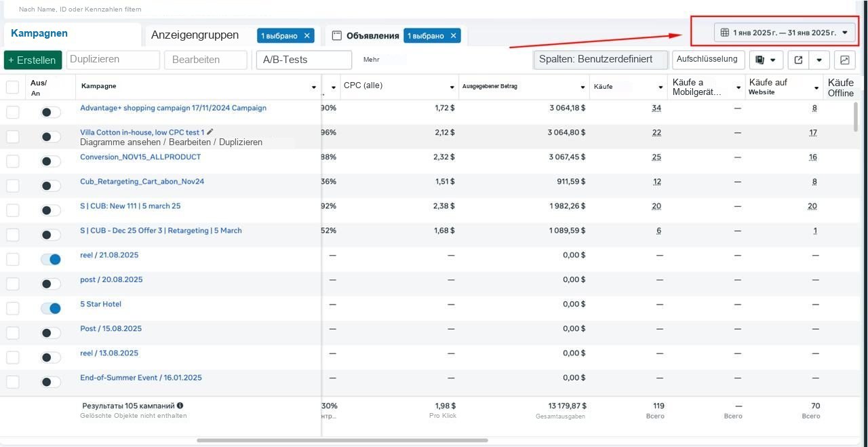Open End-of-Summer Event / 16.01.2025 link
This screenshot has width=868, height=447.
click(x=141, y=377)
